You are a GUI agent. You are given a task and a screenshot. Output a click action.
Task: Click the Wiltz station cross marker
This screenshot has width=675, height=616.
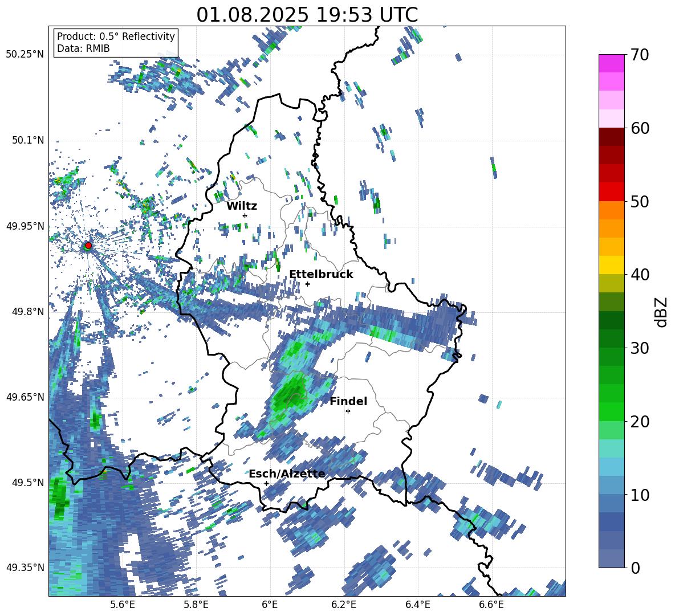coord(245,215)
